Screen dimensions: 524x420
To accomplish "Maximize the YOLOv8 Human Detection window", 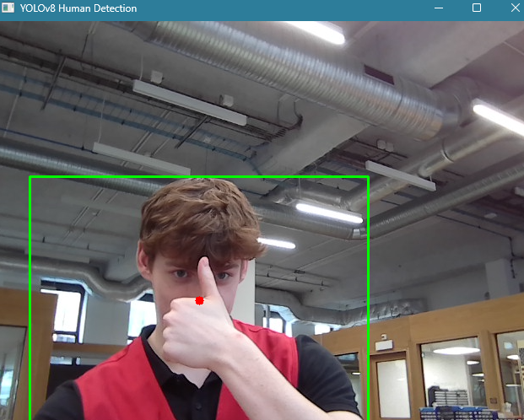I will pyautogui.click(x=477, y=8).
